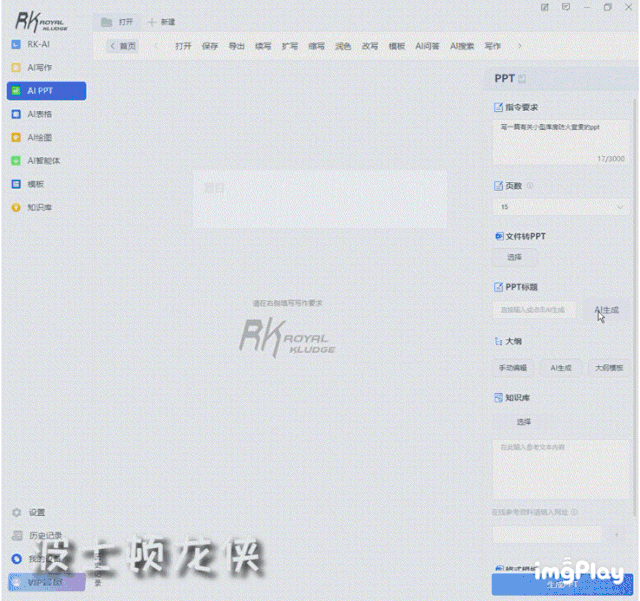Click 保存 in the toolbar
Image resolution: width=640 pixels, height=601 pixels.
click(x=210, y=46)
